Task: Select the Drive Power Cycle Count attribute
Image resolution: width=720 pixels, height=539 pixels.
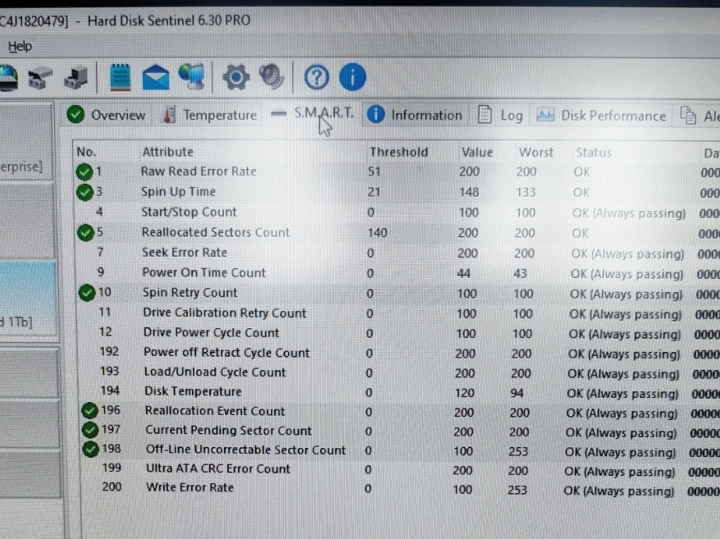Action: click(x=211, y=332)
